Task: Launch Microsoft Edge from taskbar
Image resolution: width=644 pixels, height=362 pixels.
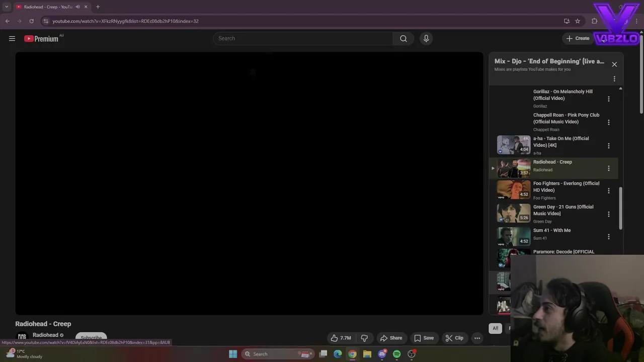Action: 338,354
